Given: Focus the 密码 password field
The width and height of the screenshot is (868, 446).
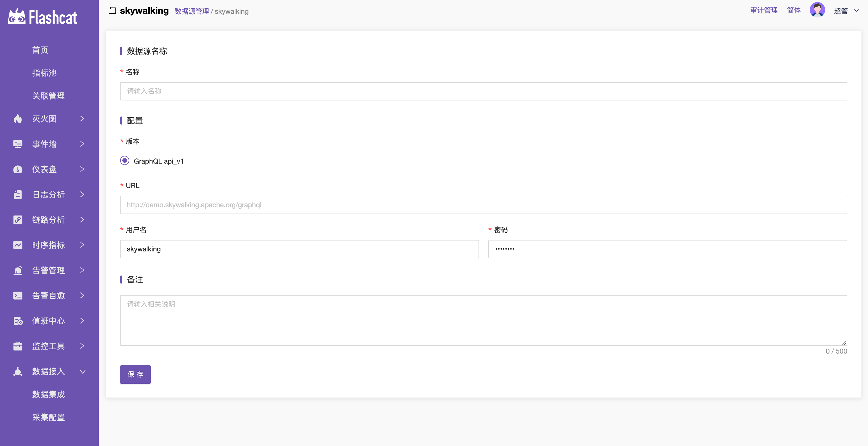Looking at the screenshot, I should click(x=667, y=249).
